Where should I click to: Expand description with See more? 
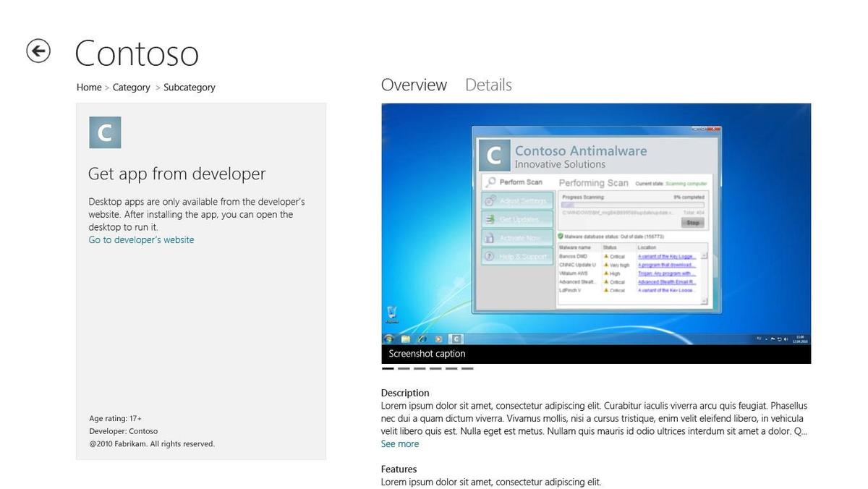pyautogui.click(x=400, y=444)
